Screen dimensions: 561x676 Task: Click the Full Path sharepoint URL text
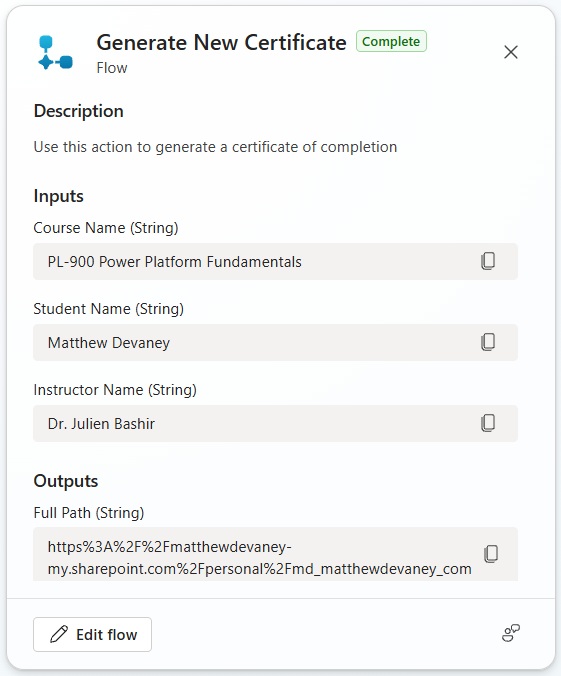259,558
